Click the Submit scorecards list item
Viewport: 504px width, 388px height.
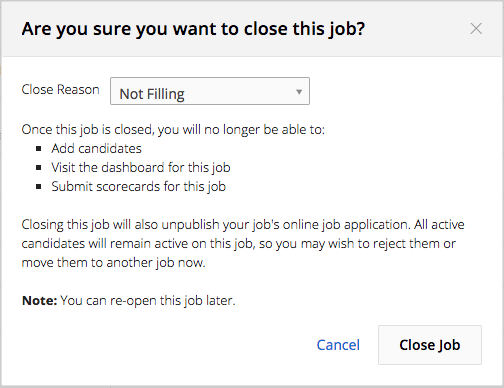(x=139, y=187)
